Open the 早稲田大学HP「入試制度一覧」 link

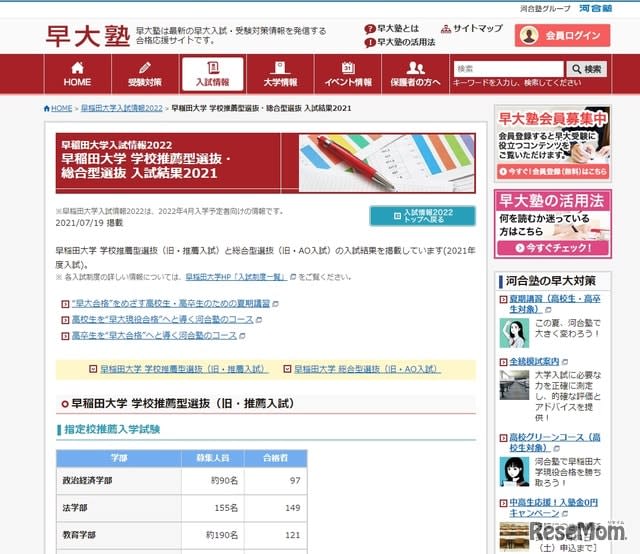point(236,277)
